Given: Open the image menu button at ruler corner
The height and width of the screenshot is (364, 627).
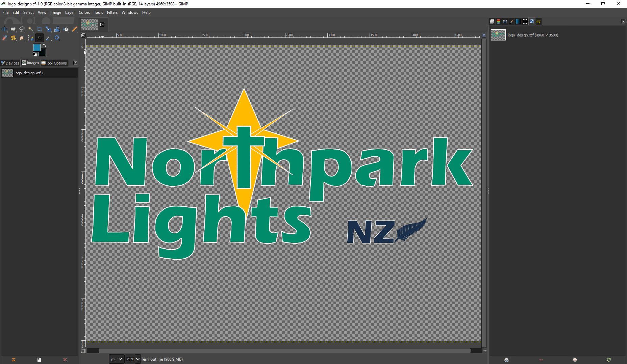Looking at the screenshot, I should tap(83, 35).
